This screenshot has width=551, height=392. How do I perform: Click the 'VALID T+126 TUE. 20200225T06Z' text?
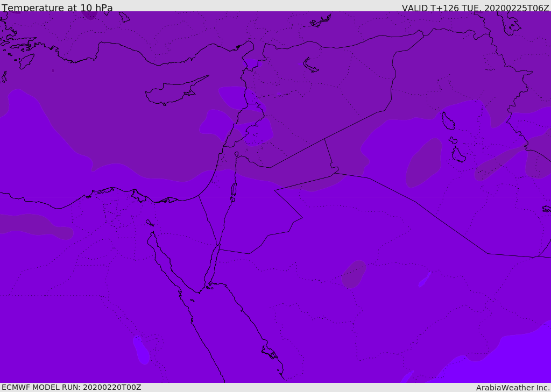[476, 8]
